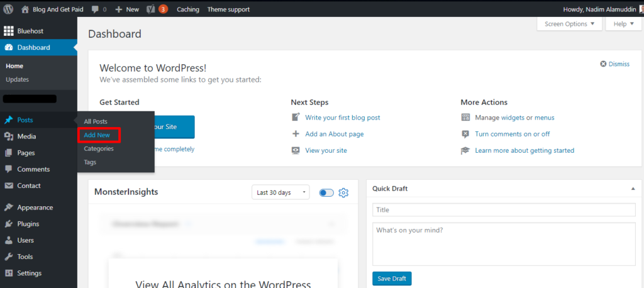Click the Dismiss X circle icon
This screenshot has height=288, width=644.
tap(603, 64)
